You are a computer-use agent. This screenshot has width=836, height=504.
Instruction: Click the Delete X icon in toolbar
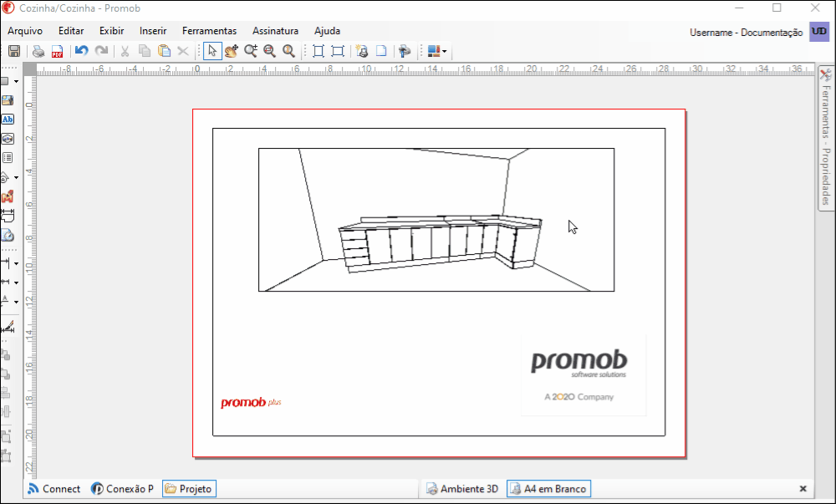(x=183, y=51)
